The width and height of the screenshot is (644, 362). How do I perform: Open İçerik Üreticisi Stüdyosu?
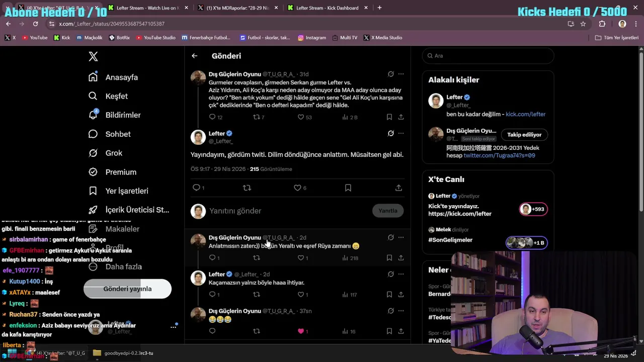point(129,210)
